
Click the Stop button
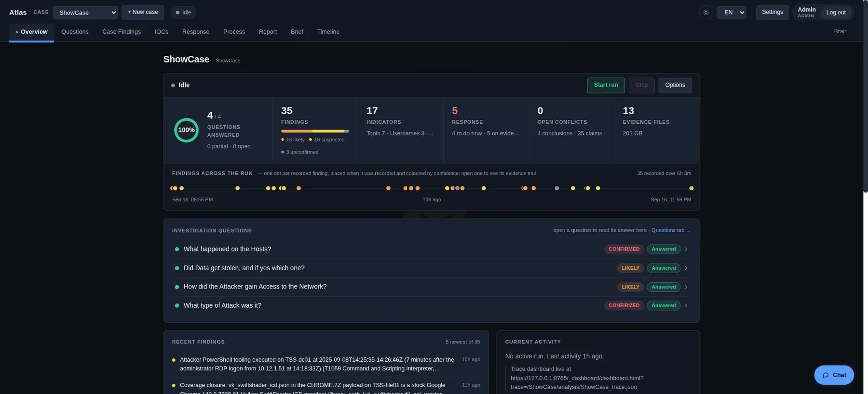click(x=641, y=85)
